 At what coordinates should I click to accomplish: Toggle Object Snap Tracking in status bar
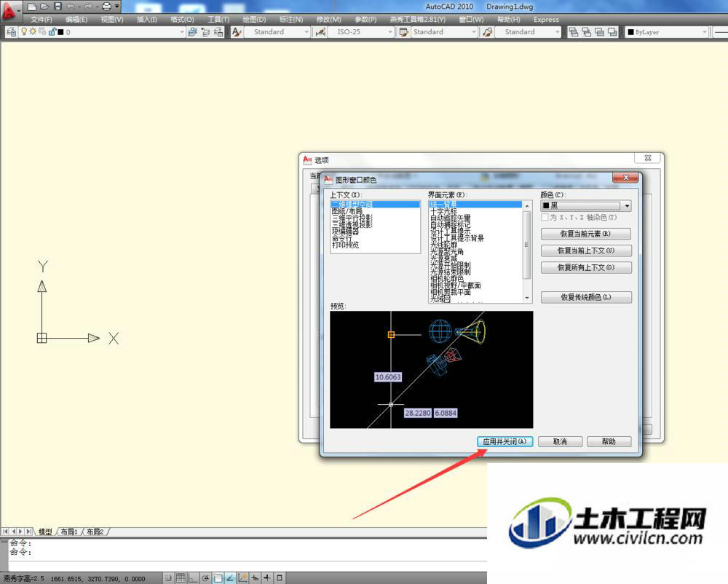(230, 578)
